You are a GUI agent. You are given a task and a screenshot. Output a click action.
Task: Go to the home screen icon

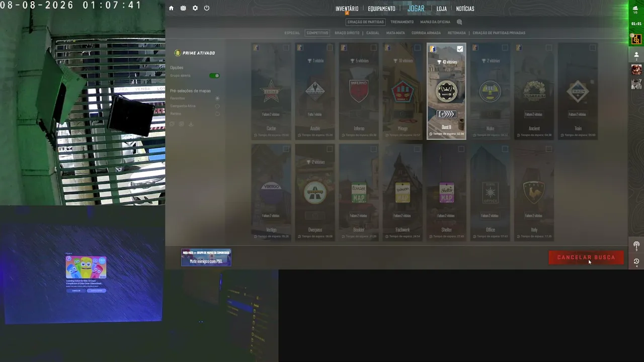pos(171,8)
